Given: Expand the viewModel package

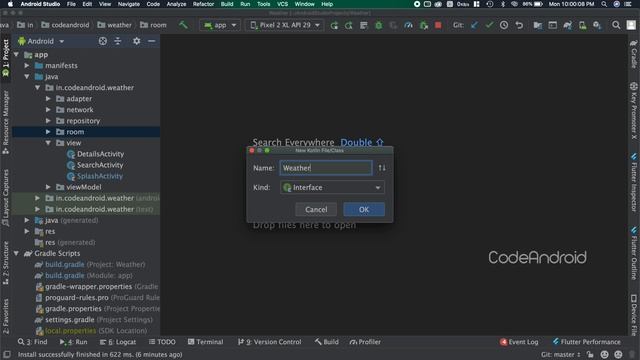Looking at the screenshot, I should point(48,187).
